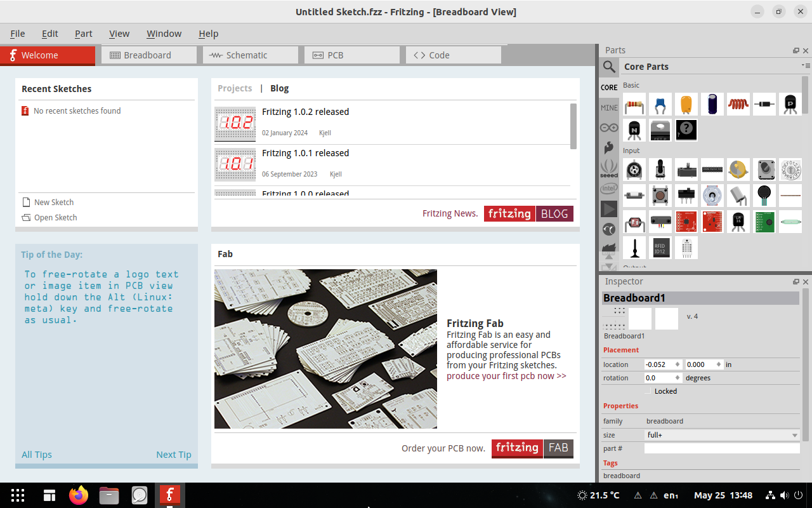
Task: Float the Parts panel
Action: click(796, 51)
